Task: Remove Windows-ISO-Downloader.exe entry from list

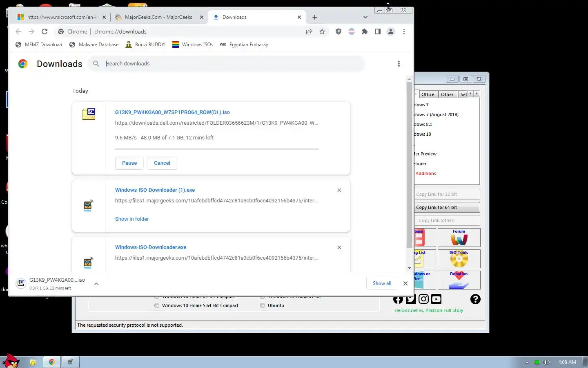Action: (339, 247)
